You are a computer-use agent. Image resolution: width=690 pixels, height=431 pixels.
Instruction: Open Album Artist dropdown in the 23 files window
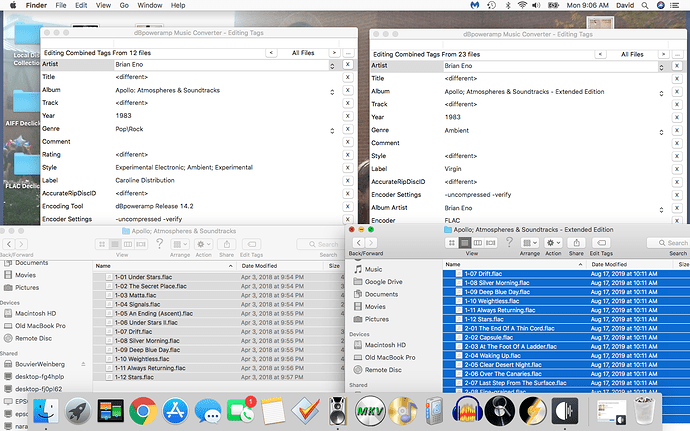(661, 210)
